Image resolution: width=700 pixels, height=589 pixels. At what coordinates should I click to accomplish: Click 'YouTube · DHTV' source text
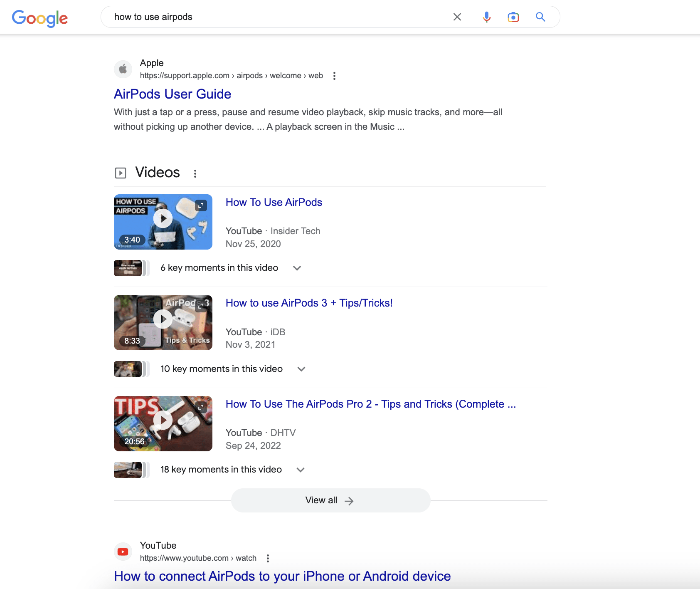pos(261,433)
